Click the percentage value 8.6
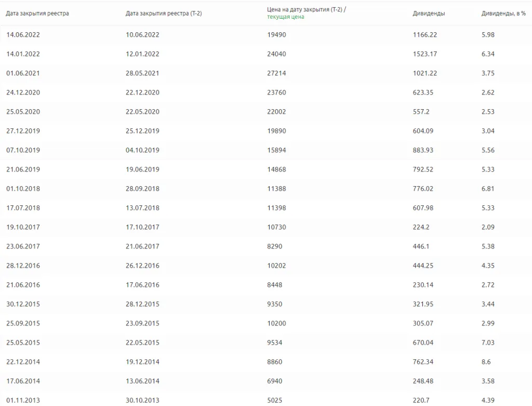This screenshot has width=532, height=406. (486, 362)
